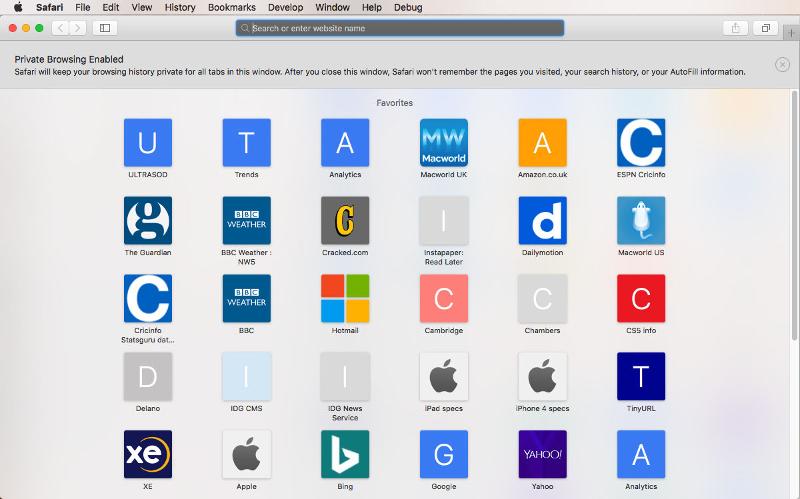Open the Edit menu
The image size is (800, 499).
(111, 7)
